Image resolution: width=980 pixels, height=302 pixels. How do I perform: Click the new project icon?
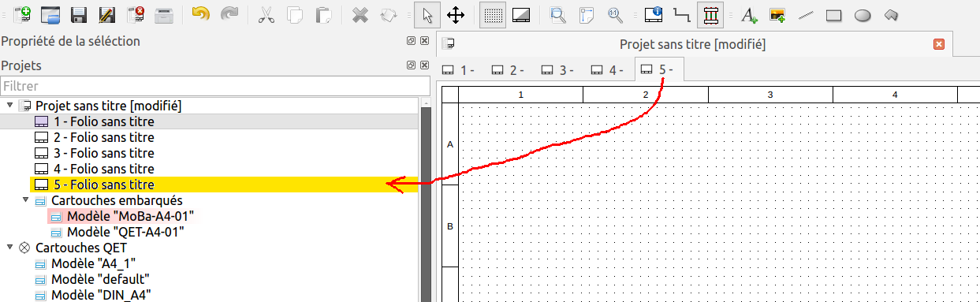22,14
